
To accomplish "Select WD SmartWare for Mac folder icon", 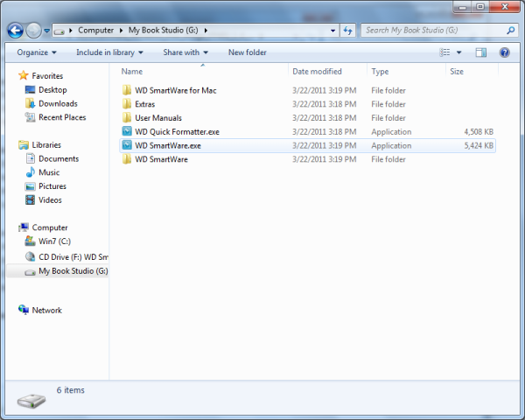I will click(x=127, y=90).
